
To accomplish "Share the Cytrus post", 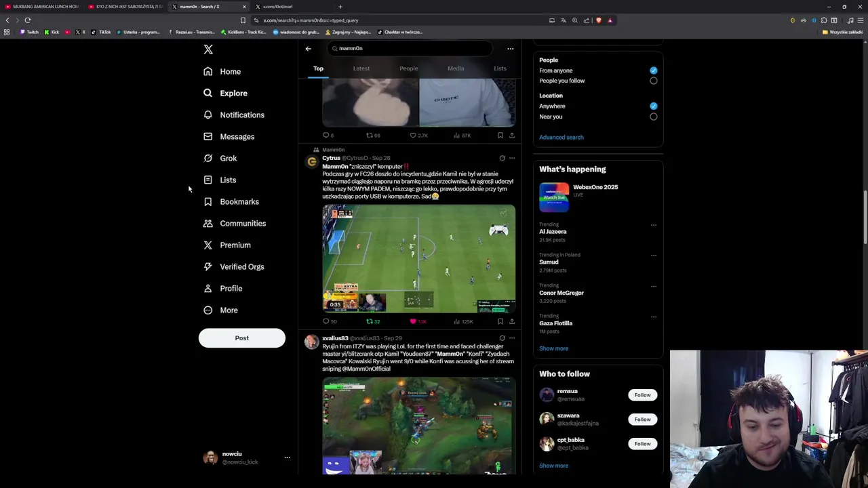I will pyautogui.click(x=512, y=321).
